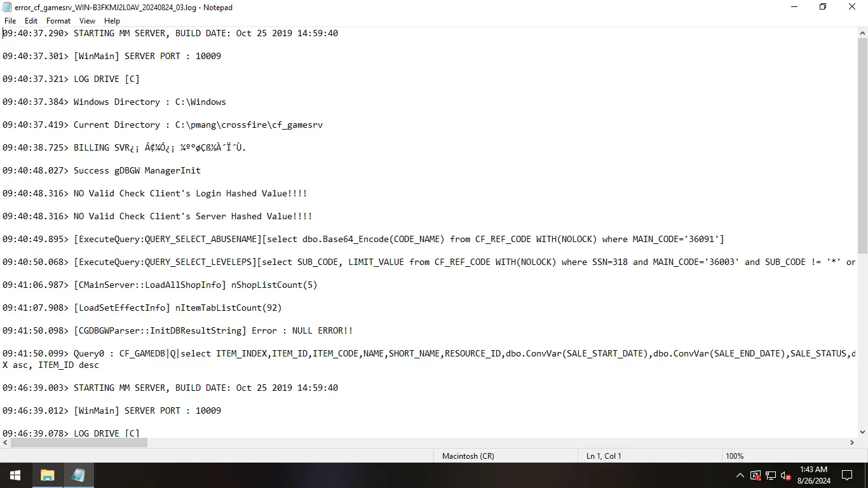Click the horizontal scrollbar right arrow
868x488 pixels.
(852, 443)
